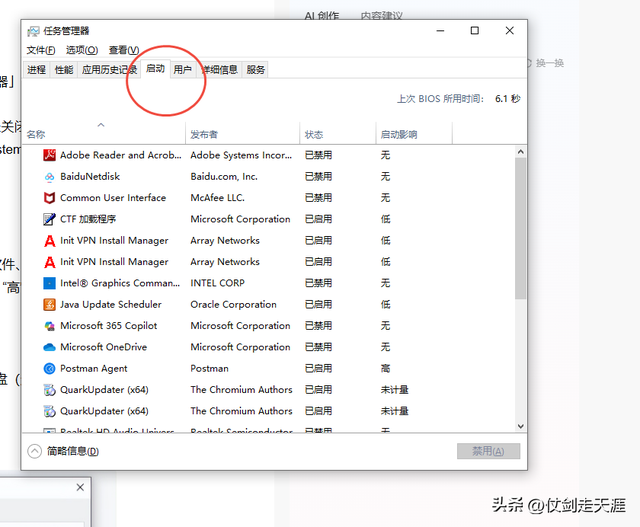Click the Microsoft OneDrive cloud icon
Viewport: 640px width, 527px height.
(49, 347)
